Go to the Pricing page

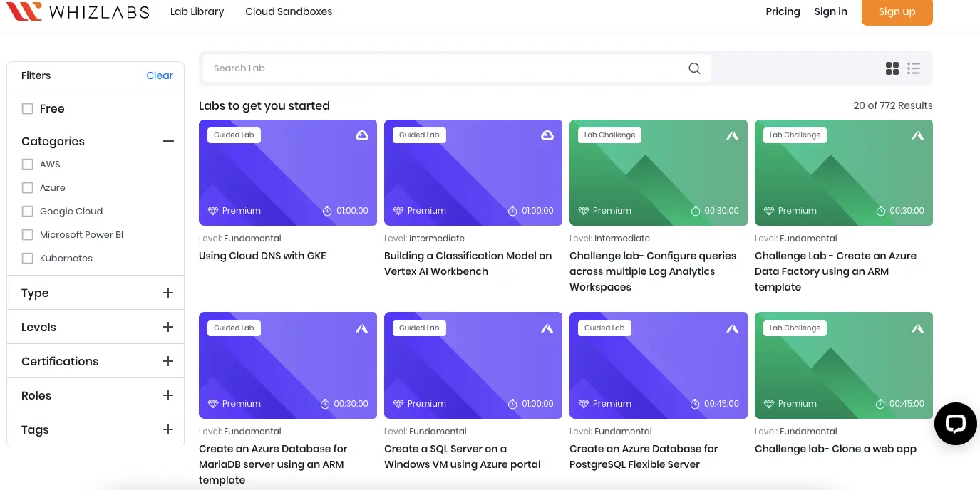[783, 11]
